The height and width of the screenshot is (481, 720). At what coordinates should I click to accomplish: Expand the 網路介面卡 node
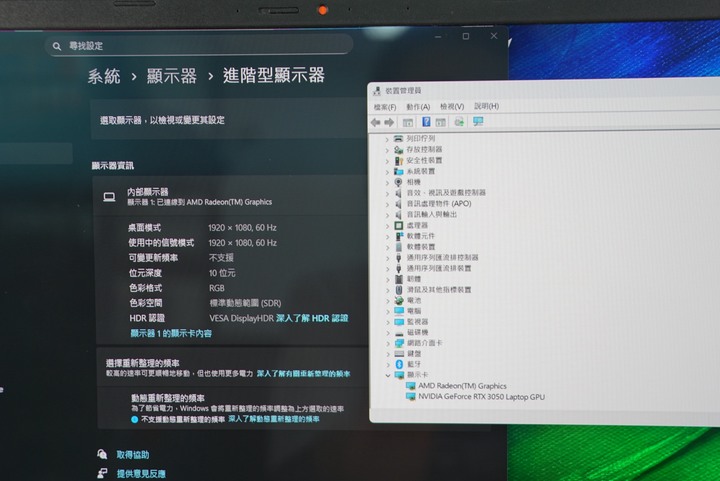coord(388,344)
